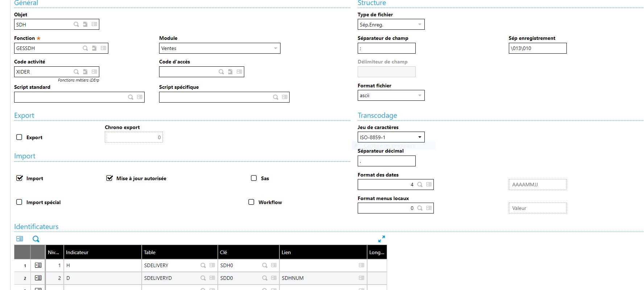The width and height of the screenshot is (644, 290).
Task: Open the selection list icon in Objet field
Action: tap(94, 24)
